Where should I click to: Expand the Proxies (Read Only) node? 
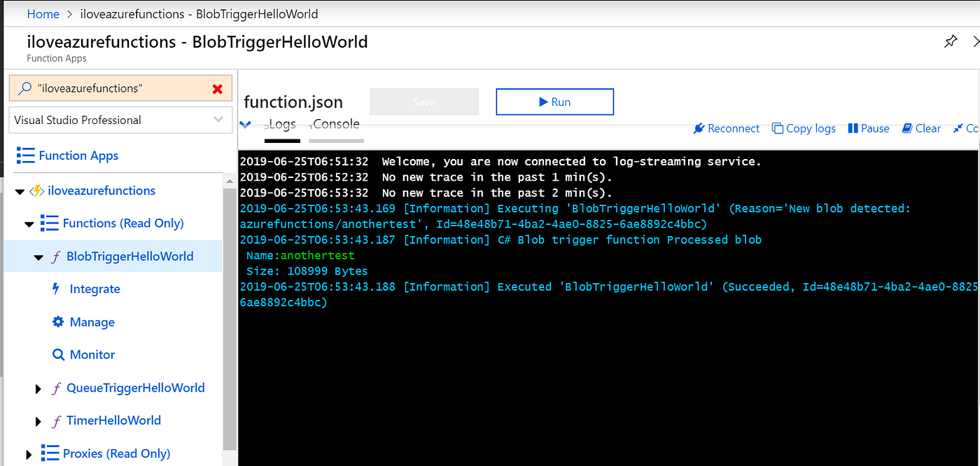click(29, 455)
